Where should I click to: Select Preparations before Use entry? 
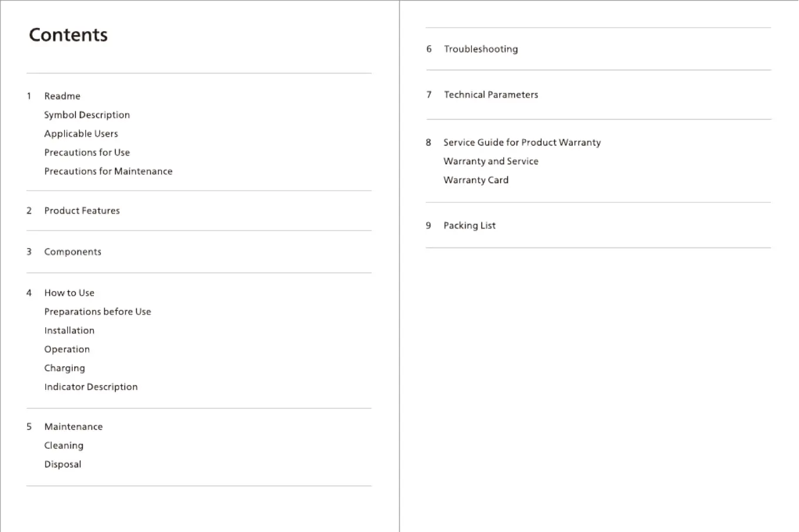click(x=97, y=311)
